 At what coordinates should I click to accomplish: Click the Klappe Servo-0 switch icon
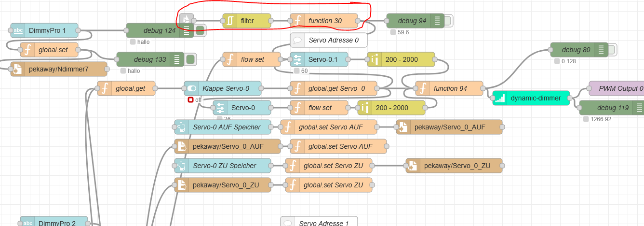191,88
